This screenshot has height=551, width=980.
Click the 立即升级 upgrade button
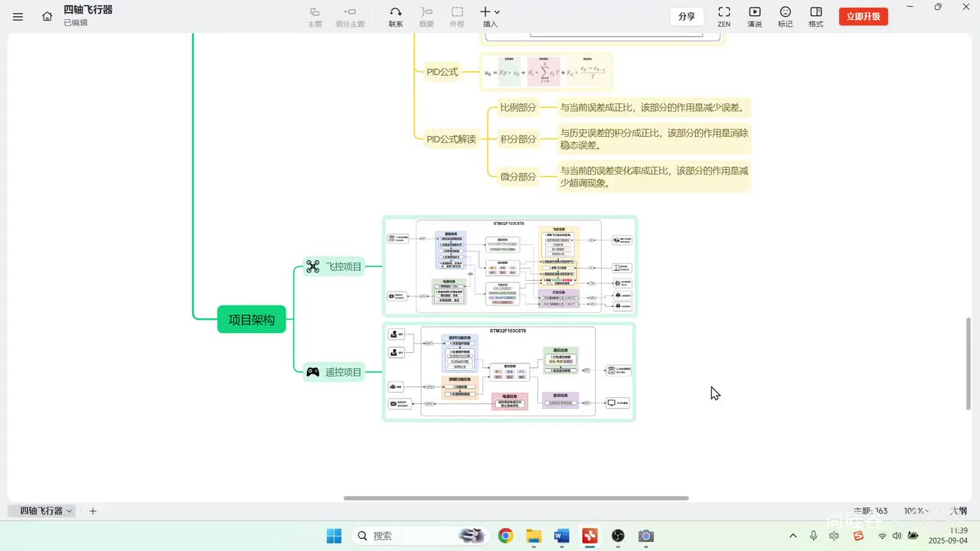(x=863, y=16)
